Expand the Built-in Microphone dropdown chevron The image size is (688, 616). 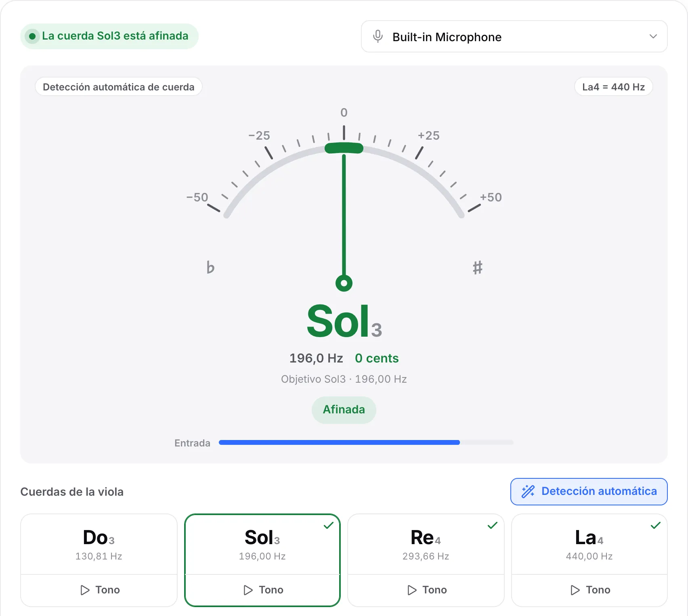(x=653, y=36)
